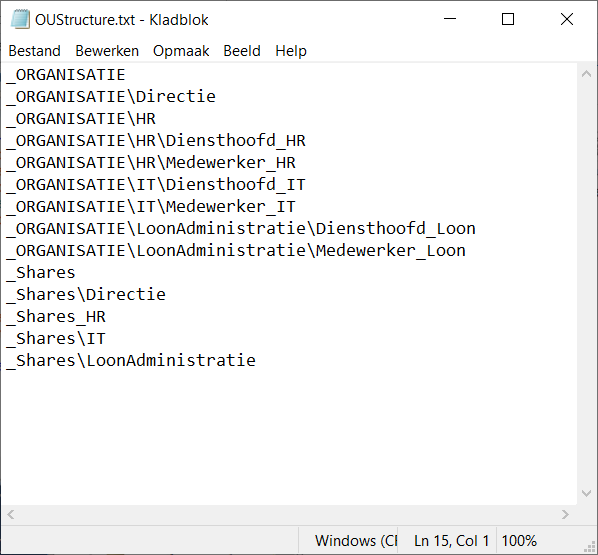The image size is (598, 555).
Task: Click the vertical scrollbar down arrow
Action: (x=587, y=493)
